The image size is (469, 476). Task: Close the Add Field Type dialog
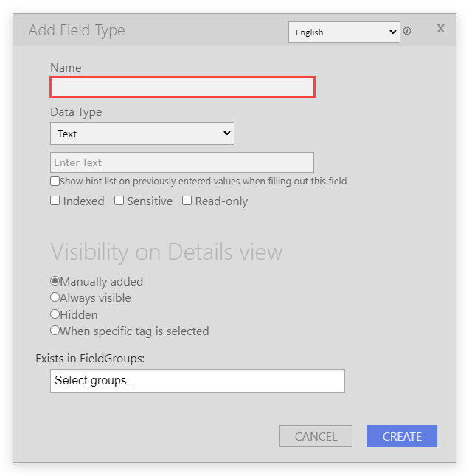click(x=440, y=29)
